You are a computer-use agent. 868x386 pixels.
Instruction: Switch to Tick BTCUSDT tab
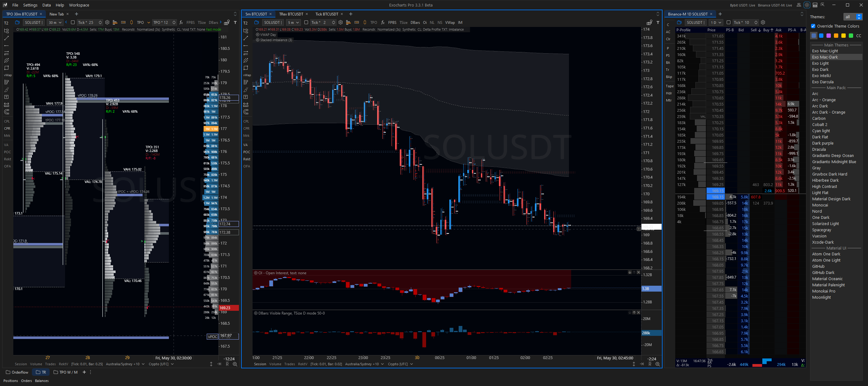[x=327, y=14]
